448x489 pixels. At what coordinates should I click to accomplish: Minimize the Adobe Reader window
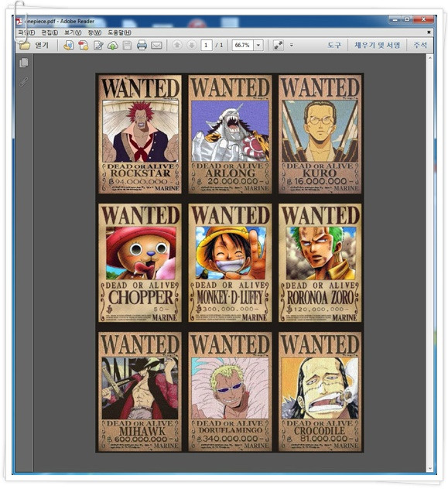395,19
